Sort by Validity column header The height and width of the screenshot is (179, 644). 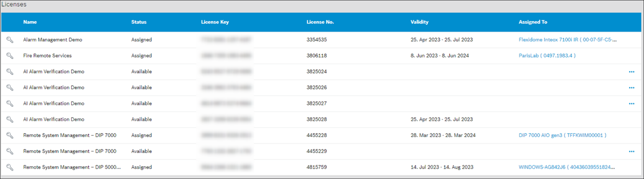(419, 22)
